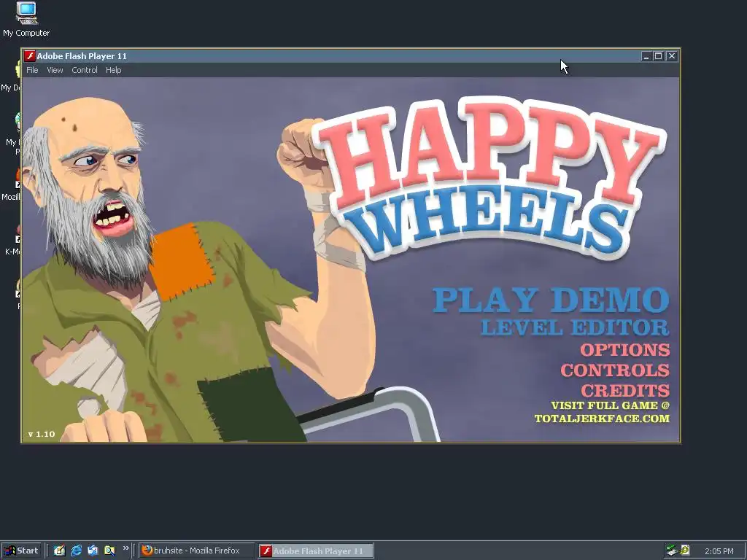Minimize the Adobe Flash Player window
The height and width of the screenshot is (560, 747).
click(646, 56)
